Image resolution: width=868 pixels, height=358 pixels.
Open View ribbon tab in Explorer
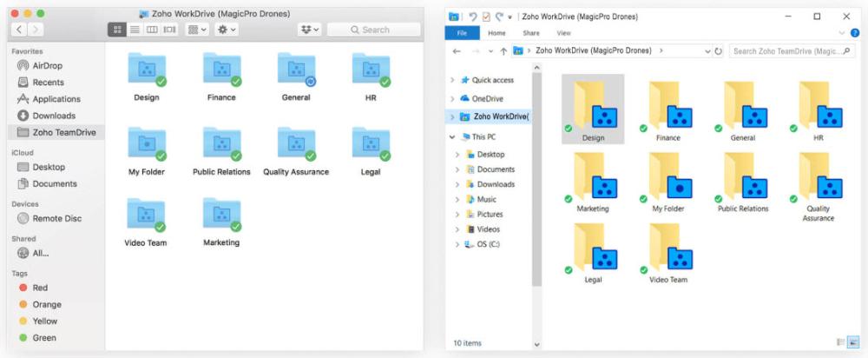tap(563, 33)
